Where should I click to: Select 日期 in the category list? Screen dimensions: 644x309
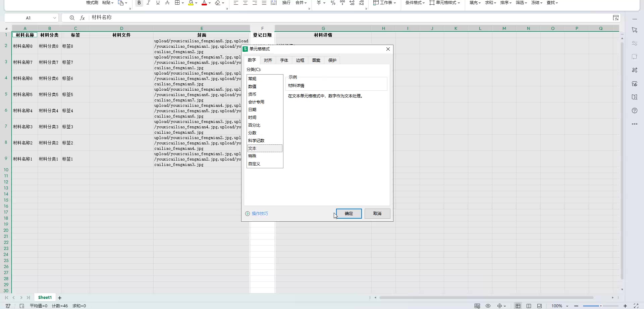252,110
